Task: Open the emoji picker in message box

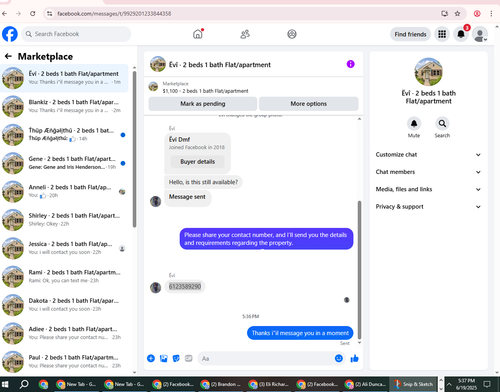Action: point(339,358)
